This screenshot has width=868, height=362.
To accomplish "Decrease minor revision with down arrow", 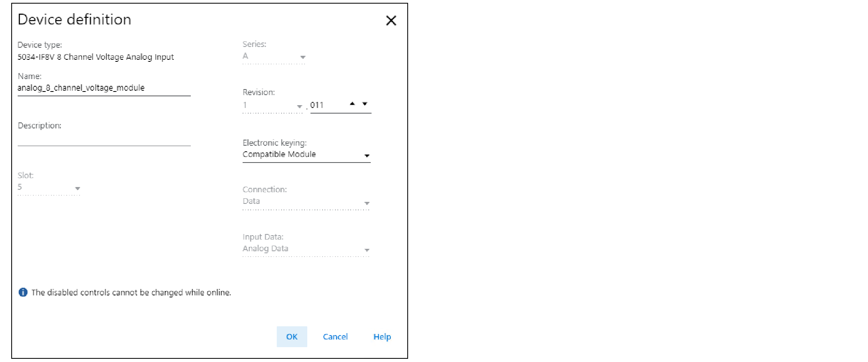I will (x=365, y=104).
